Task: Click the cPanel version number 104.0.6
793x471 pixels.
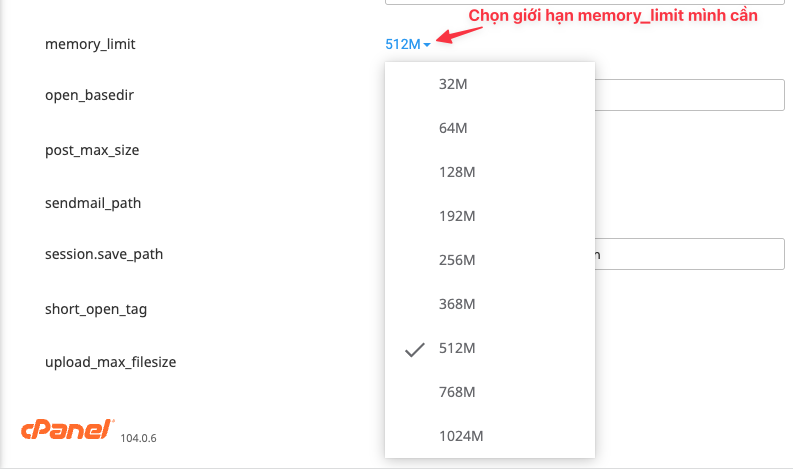Action: [x=138, y=438]
